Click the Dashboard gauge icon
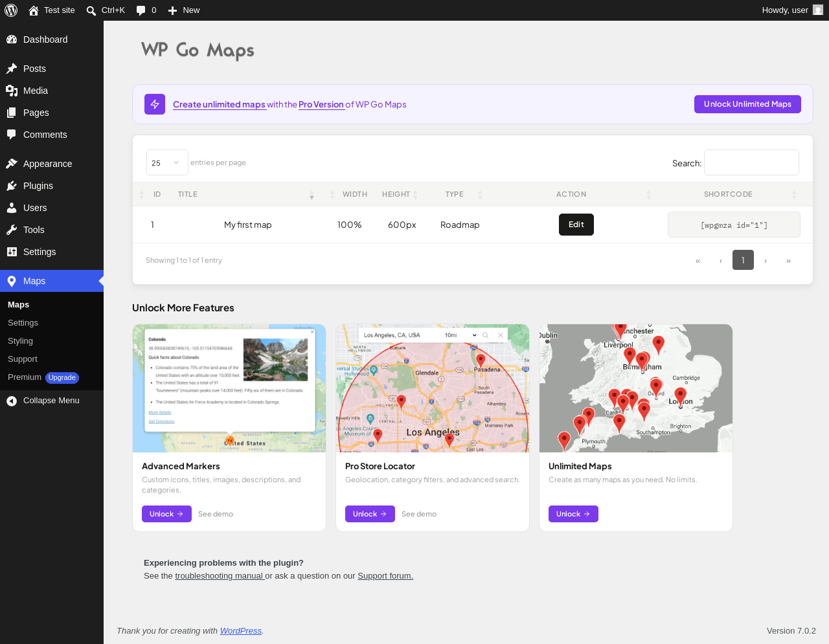The width and height of the screenshot is (829, 644). pyautogui.click(x=12, y=39)
